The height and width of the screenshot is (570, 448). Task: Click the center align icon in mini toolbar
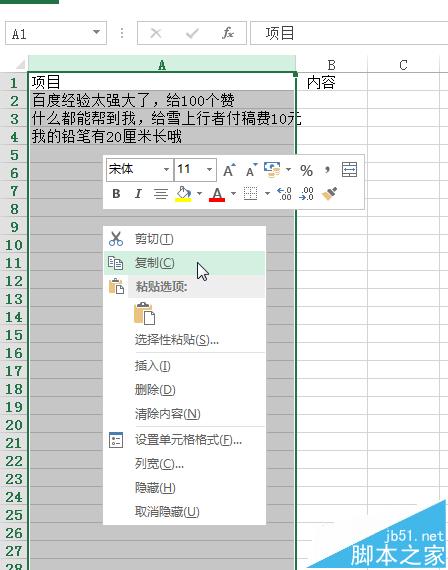[160, 194]
